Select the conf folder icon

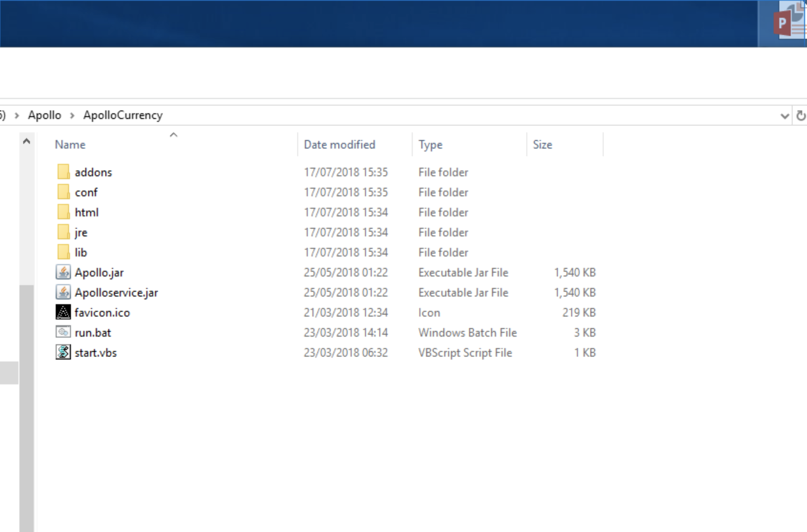[63, 192]
